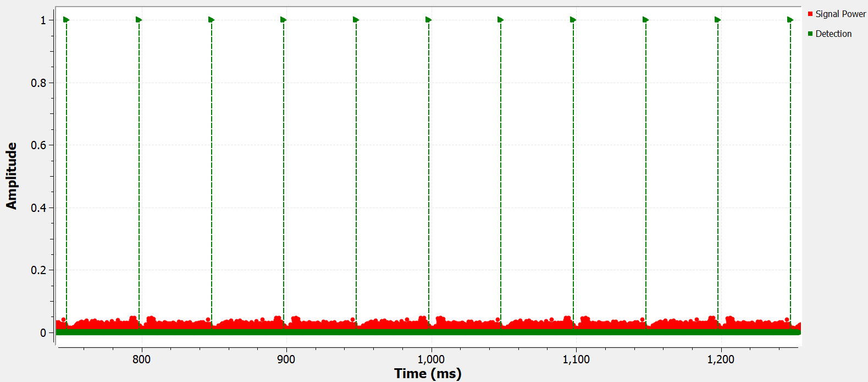Click the green Detection legend swatch
Screen dimensions: 868x382
810,34
